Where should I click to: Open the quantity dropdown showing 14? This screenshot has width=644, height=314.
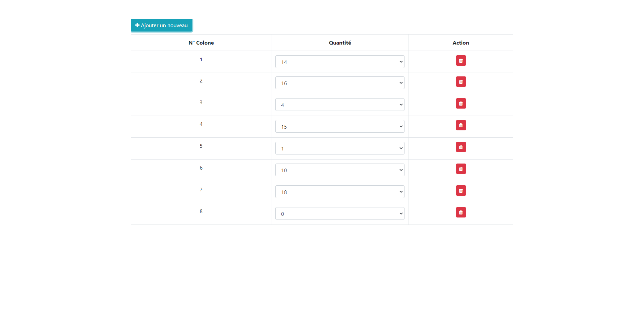[x=340, y=62]
